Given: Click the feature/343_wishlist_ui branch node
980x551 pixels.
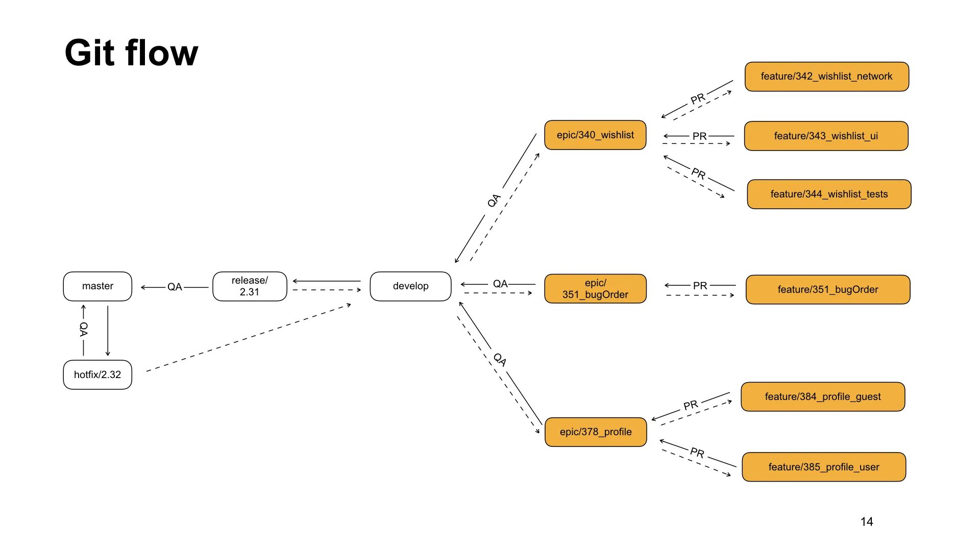Looking at the screenshot, I should [835, 135].
